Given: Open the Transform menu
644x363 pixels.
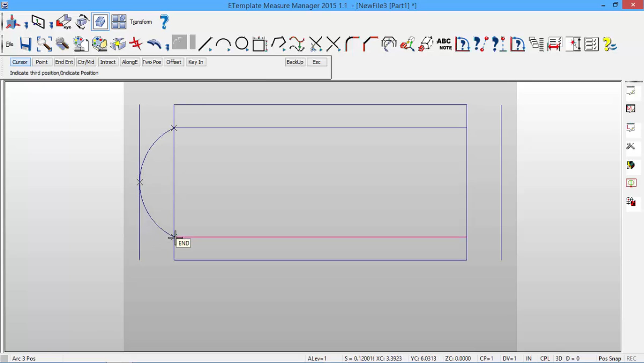Looking at the screenshot, I should [141, 22].
